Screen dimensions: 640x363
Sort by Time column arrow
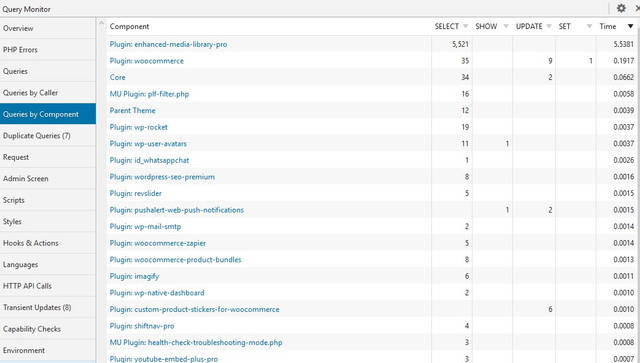coord(630,27)
